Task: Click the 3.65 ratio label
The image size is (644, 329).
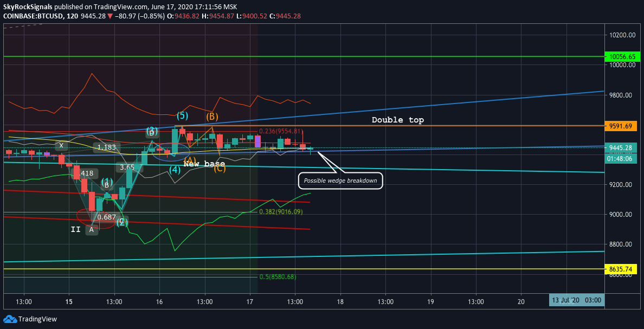Action: pos(127,167)
